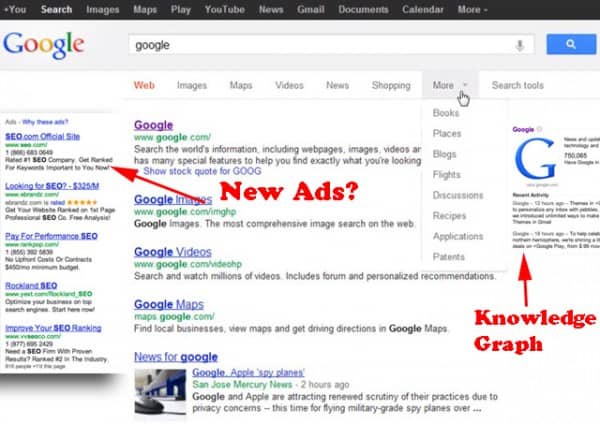Image resolution: width=600 pixels, height=424 pixels.
Task: Choose Places from the More menu
Action: (x=447, y=134)
